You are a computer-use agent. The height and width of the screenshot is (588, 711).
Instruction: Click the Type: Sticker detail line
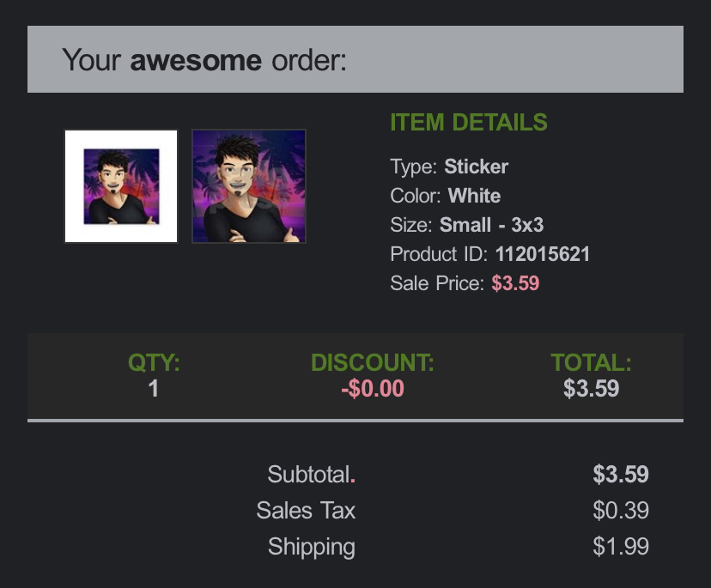(449, 167)
